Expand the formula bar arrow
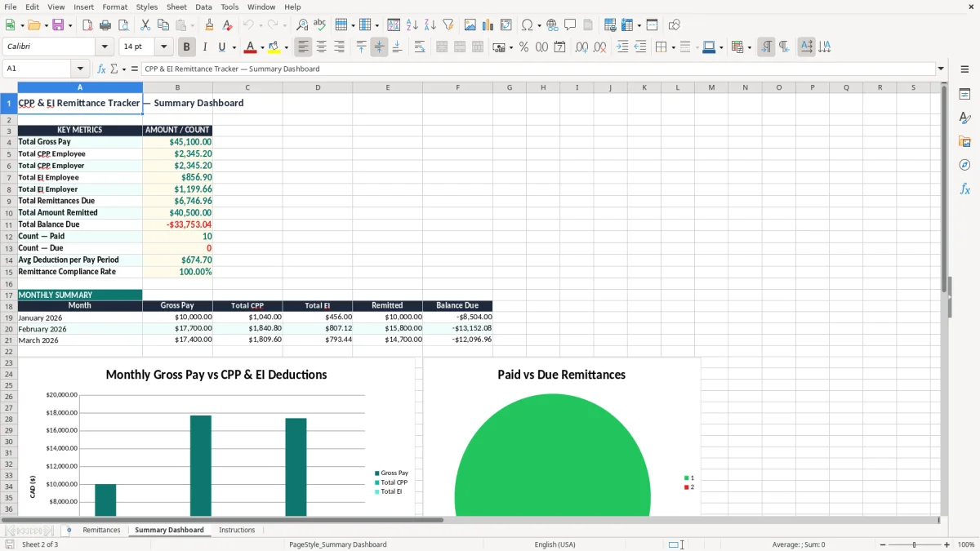This screenshot has width=980, height=551. pos(941,69)
